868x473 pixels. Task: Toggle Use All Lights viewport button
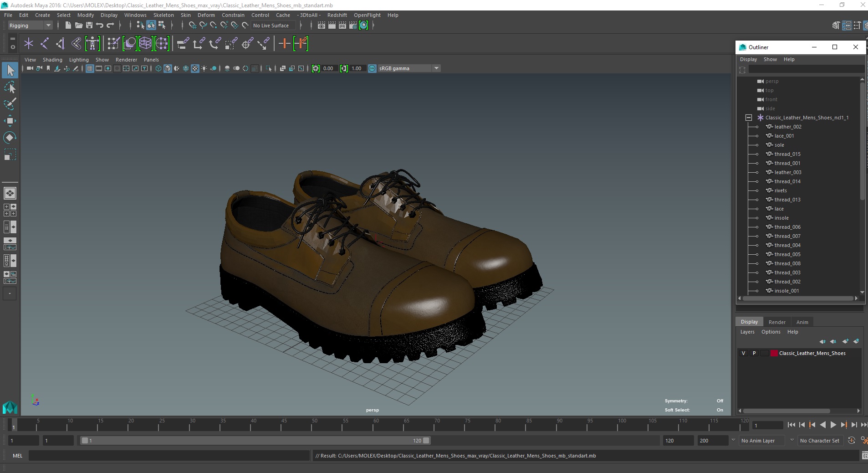[x=204, y=68]
